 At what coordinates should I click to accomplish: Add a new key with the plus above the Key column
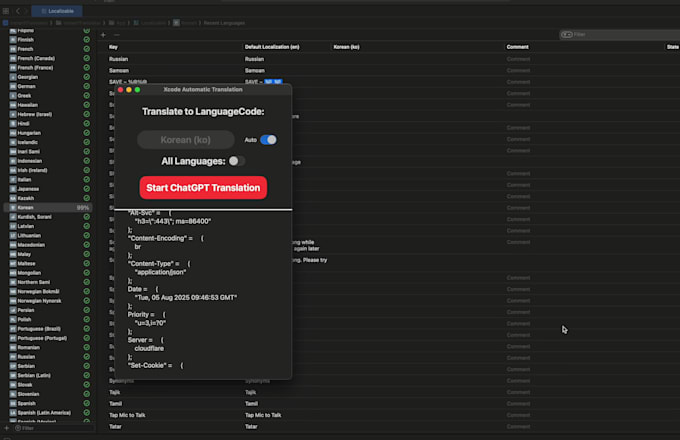(x=103, y=35)
